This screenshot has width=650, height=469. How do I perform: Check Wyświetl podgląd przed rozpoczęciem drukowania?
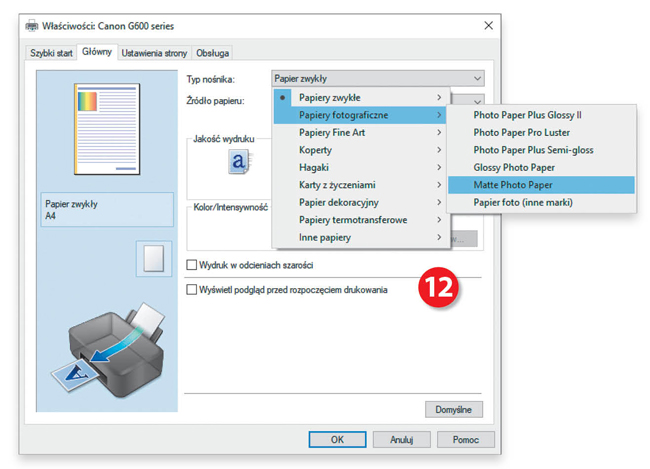click(x=191, y=289)
